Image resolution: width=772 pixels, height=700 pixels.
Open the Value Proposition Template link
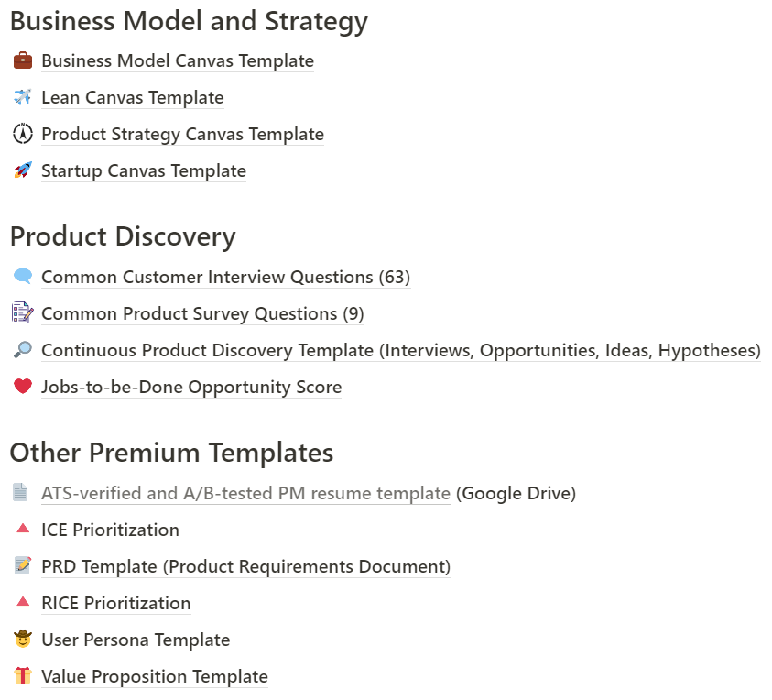point(155,677)
